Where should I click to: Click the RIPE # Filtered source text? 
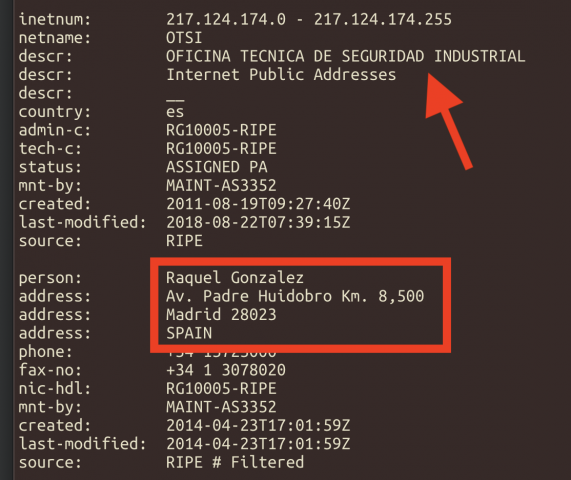[x=235, y=463]
